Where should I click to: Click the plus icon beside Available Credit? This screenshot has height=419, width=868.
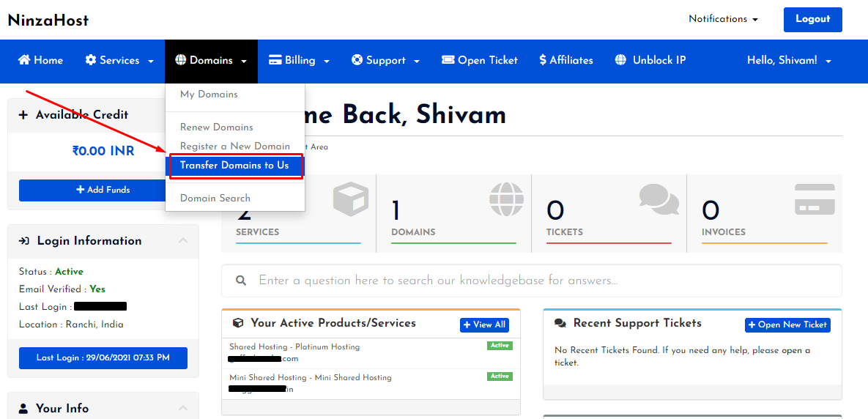pyautogui.click(x=23, y=115)
